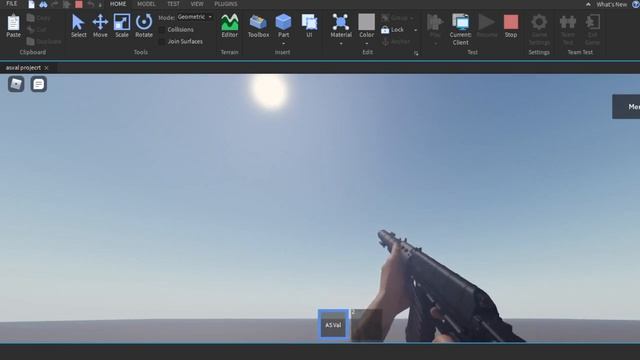Select the second hotbar slot
Image resolution: width=640 pixels, height=360 pixels.
(367, 325)
